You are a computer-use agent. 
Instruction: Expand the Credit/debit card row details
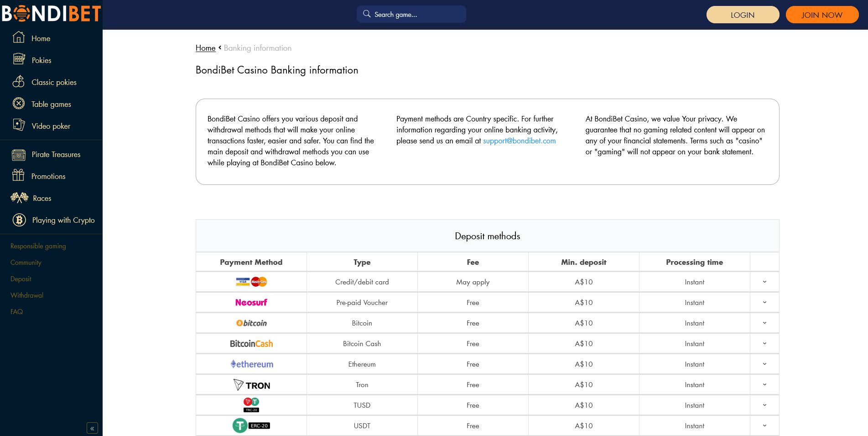764,282
